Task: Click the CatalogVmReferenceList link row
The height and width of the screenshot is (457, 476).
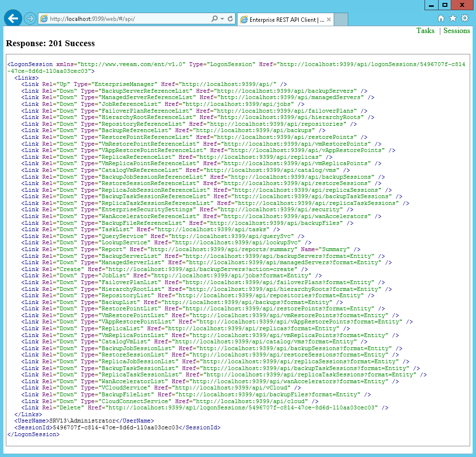Action: pos(186,170)
